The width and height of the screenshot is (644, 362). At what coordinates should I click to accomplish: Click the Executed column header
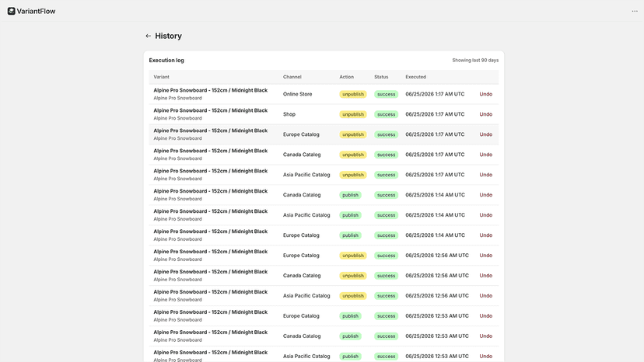(415, 77)
